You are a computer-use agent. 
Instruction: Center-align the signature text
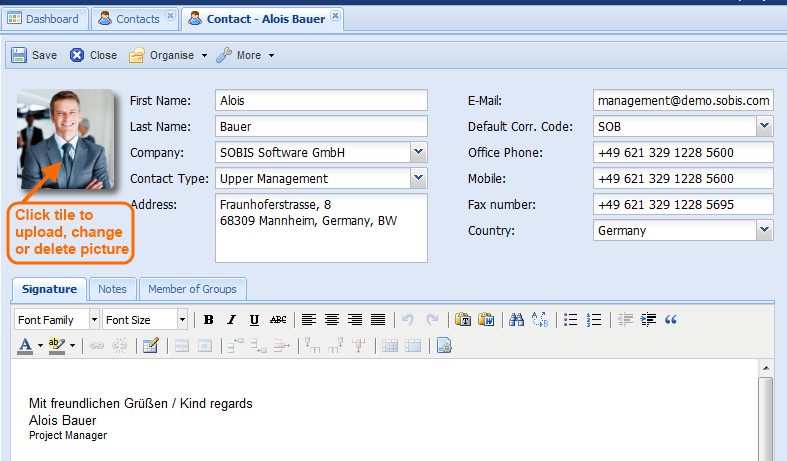(332, 320)
